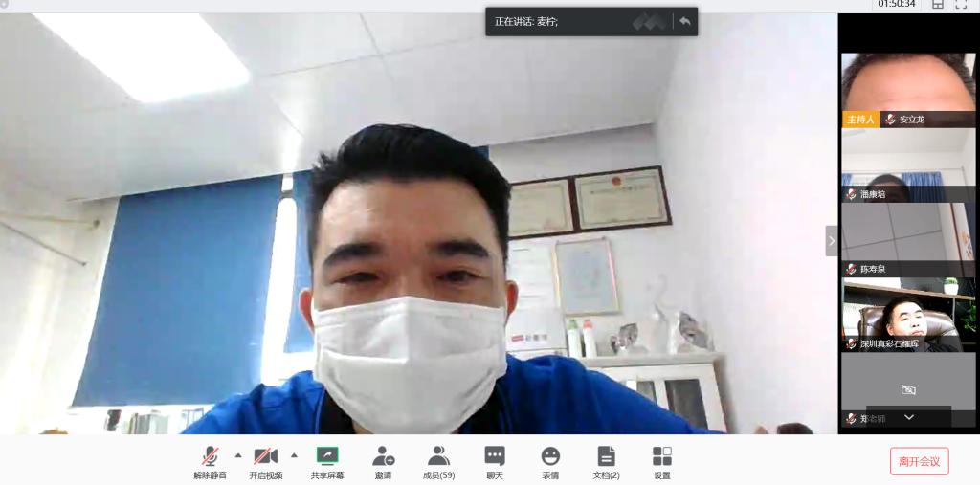View shared 文档(2) documents
Image resolution: width=980 pixels, height=485 pixels.
point(606,457)
